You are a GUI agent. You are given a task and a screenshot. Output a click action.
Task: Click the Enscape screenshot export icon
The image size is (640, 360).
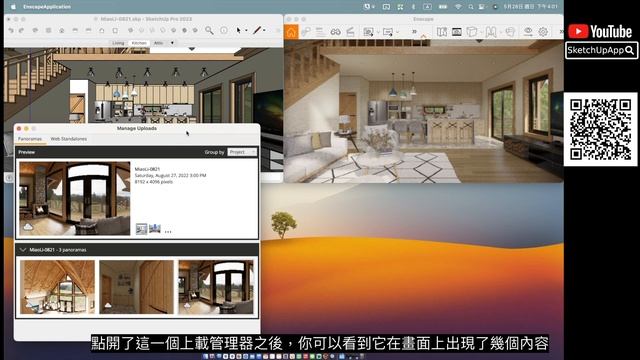[x=368, y=31]
